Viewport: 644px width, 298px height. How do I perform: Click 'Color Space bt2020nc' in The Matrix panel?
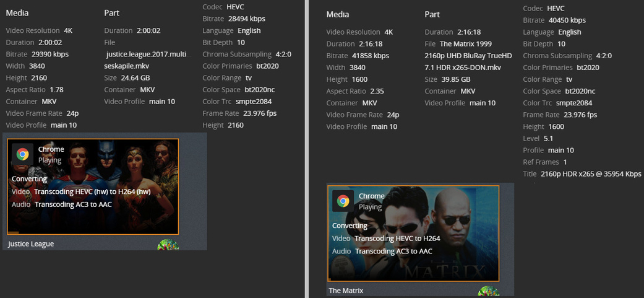pos(559,91)
